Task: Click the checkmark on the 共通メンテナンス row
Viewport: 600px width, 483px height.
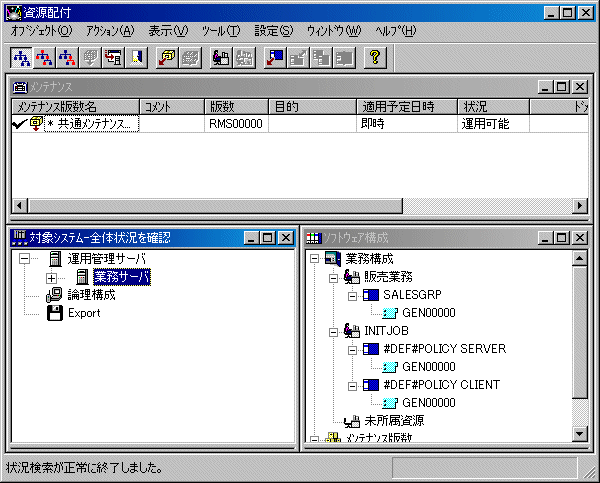Action: tap(20, 124)
